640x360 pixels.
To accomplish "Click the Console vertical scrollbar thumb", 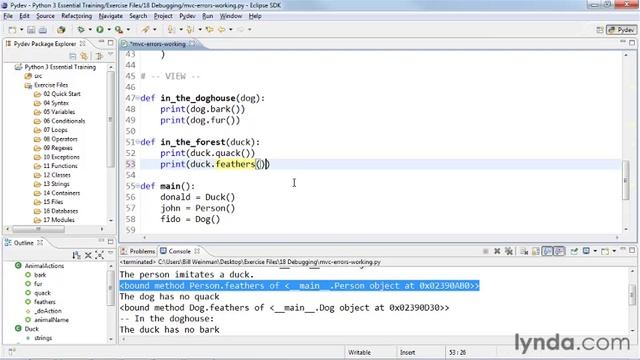I will pos(632,293).
